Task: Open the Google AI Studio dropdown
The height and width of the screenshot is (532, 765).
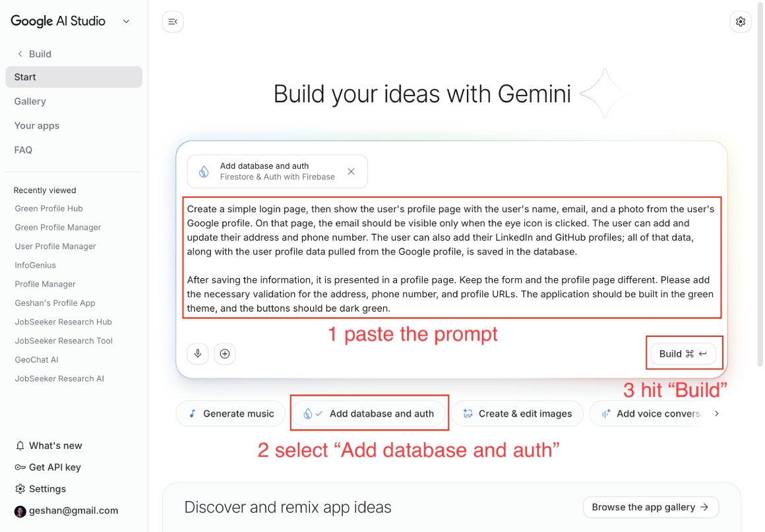Action: (x=125, y=21)
